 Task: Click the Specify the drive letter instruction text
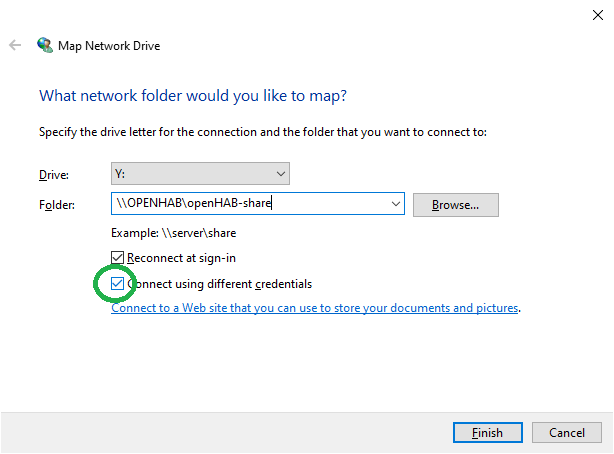(x=262, y=132)
